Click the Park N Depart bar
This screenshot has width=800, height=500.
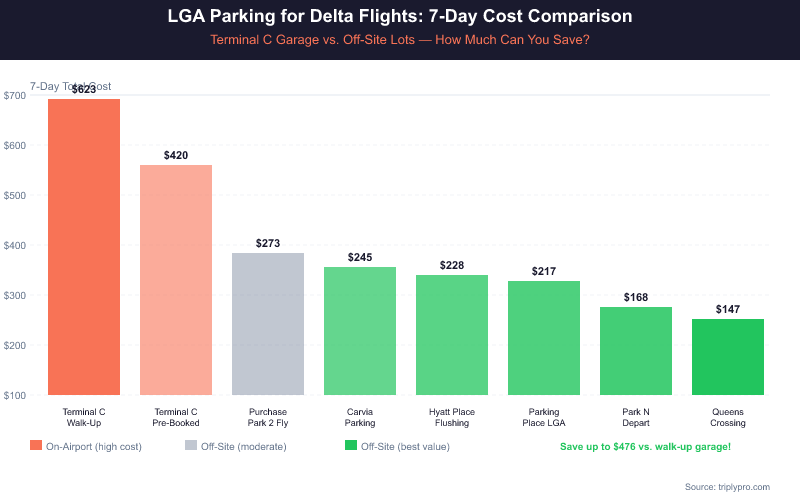coord(636,351)
